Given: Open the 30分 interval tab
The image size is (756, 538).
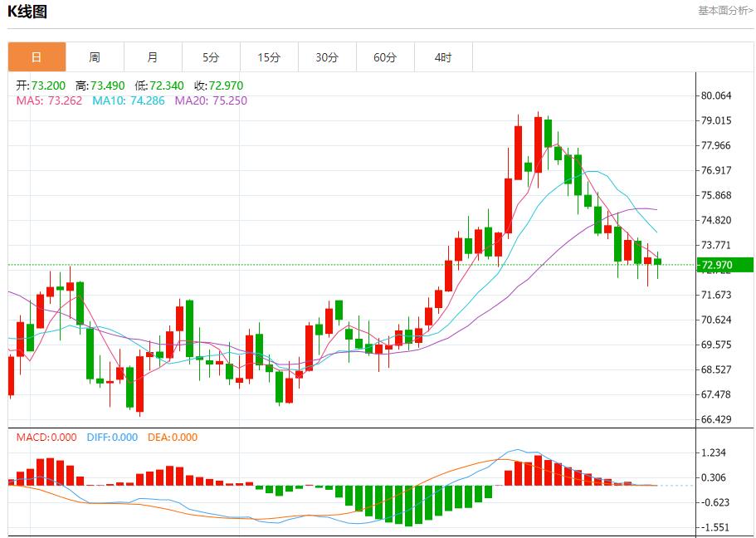Looking at the screenshot, I should 327,57.
